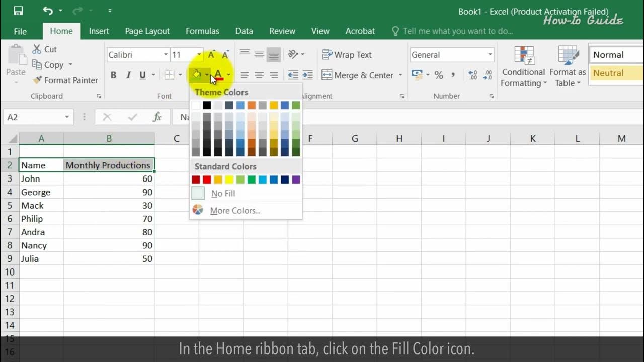
Task: Select the column B header
Action: (x=109, y=138)
